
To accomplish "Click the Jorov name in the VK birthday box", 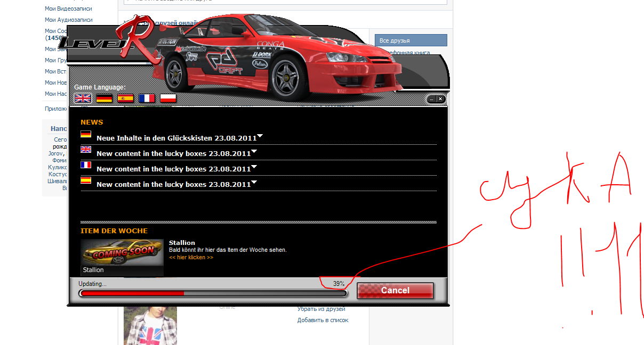I will (55, 153).
